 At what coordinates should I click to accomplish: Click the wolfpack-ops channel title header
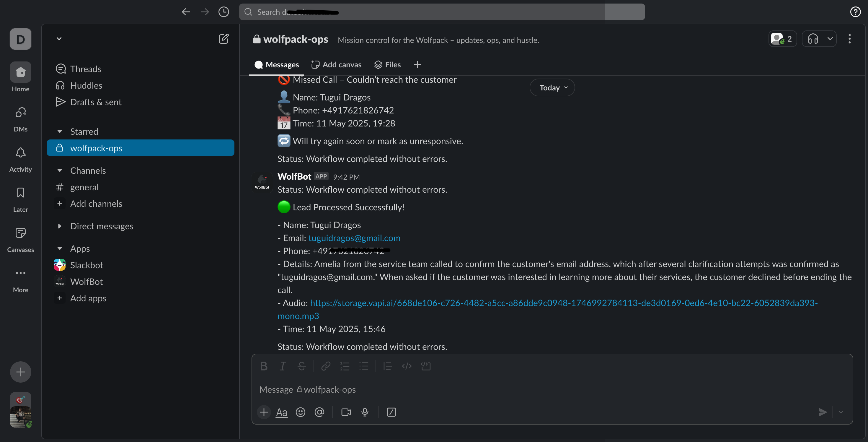tap(290, 39)
